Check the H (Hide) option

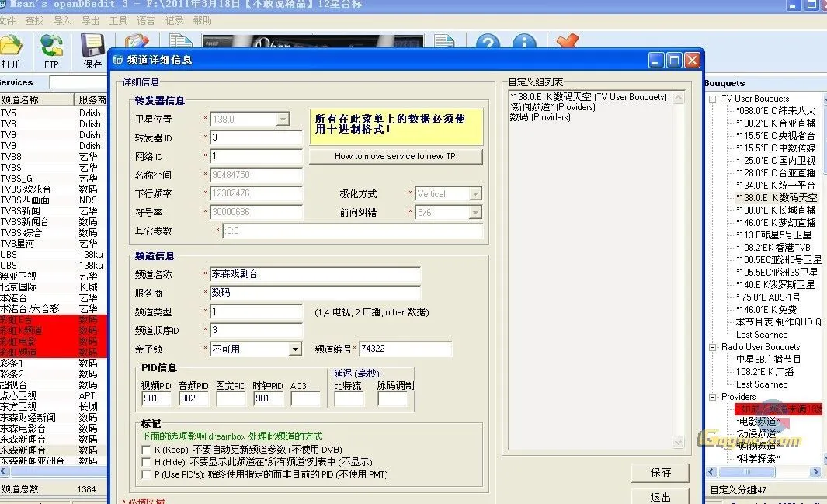coord(147,461)
